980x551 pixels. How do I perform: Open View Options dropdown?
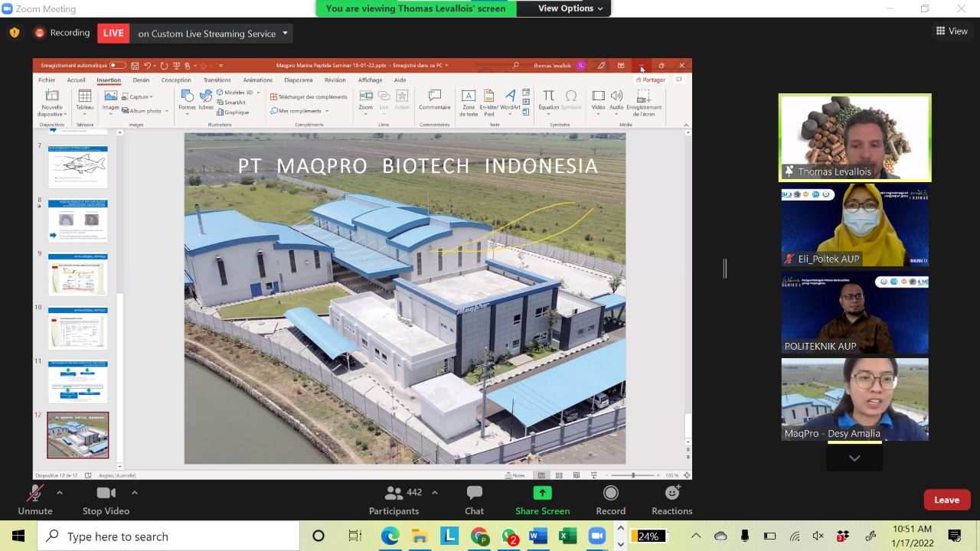[570, 8]
